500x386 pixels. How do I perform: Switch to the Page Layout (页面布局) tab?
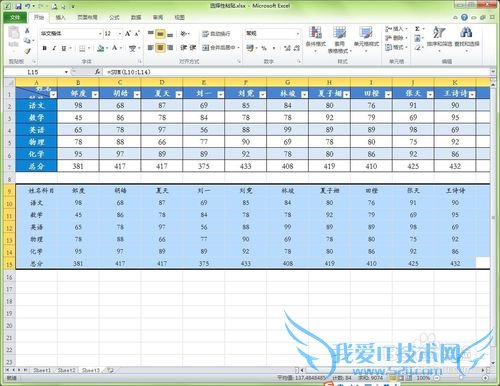pyautogui.click(x=87, y=17)
